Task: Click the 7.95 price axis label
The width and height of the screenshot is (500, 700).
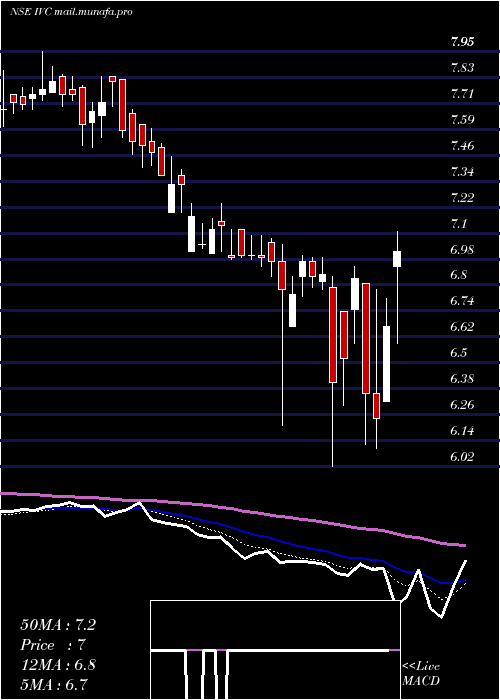Action: pyautogui.click(x=462, y=42)
